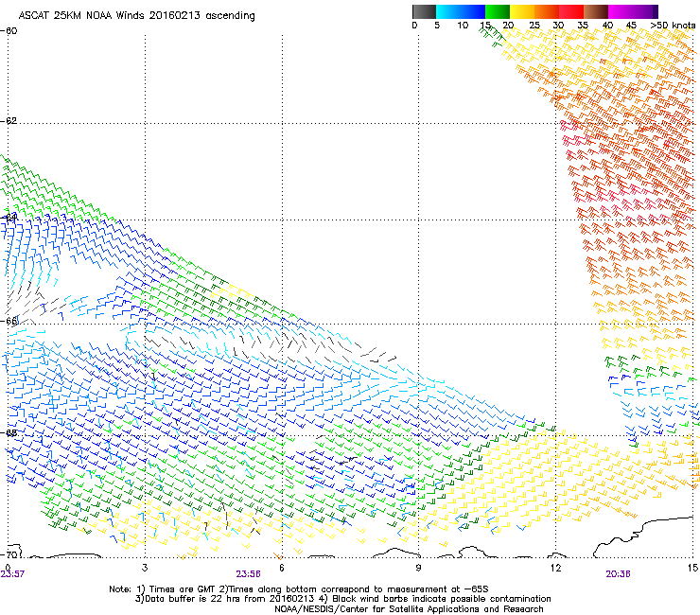Click the longitude label '3'

[145, 568]
